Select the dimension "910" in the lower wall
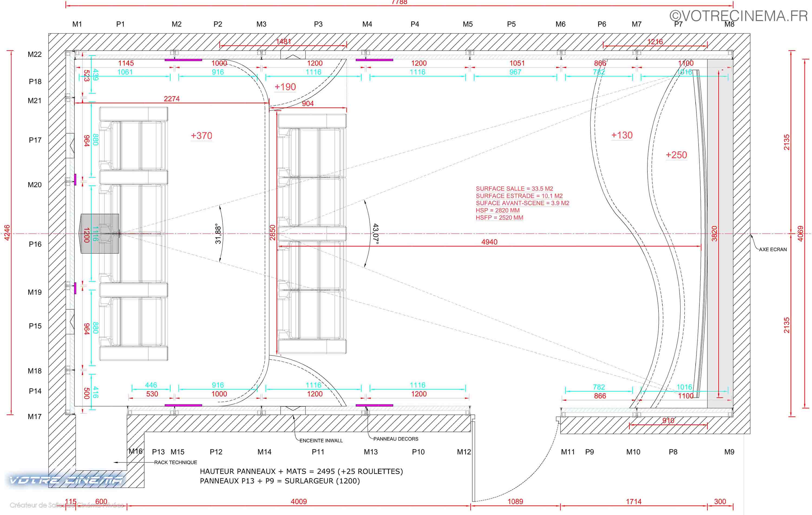The width and height of the screenshot is (812, 515). click(x=668, y=420)
